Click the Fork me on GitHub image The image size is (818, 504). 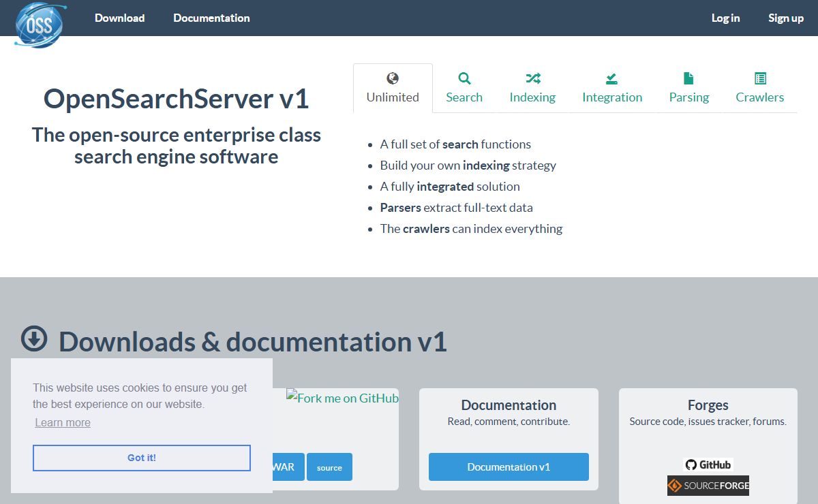pos(342,398)
